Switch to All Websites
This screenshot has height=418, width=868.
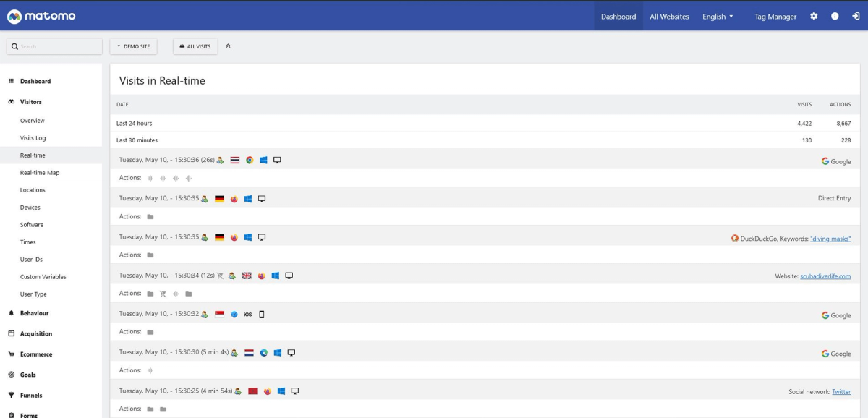668,15
